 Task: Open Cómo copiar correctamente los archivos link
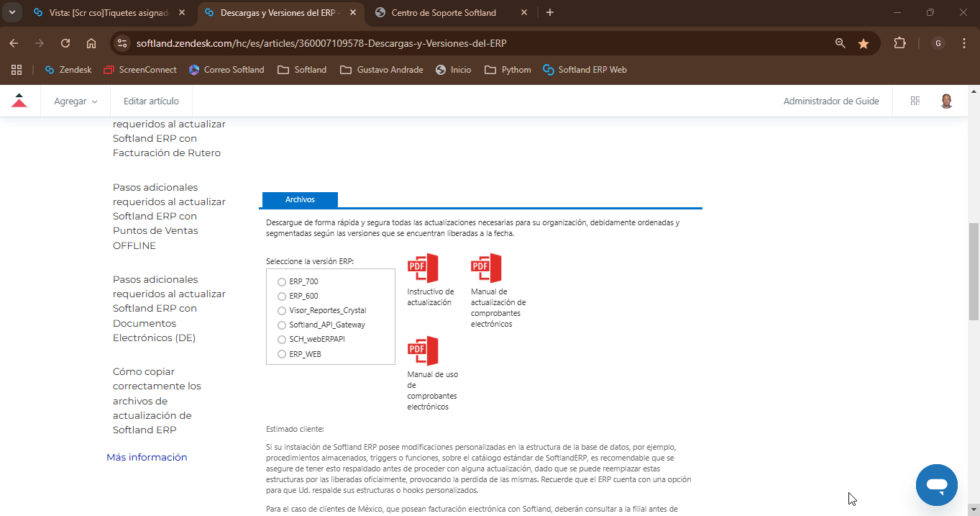157,401
